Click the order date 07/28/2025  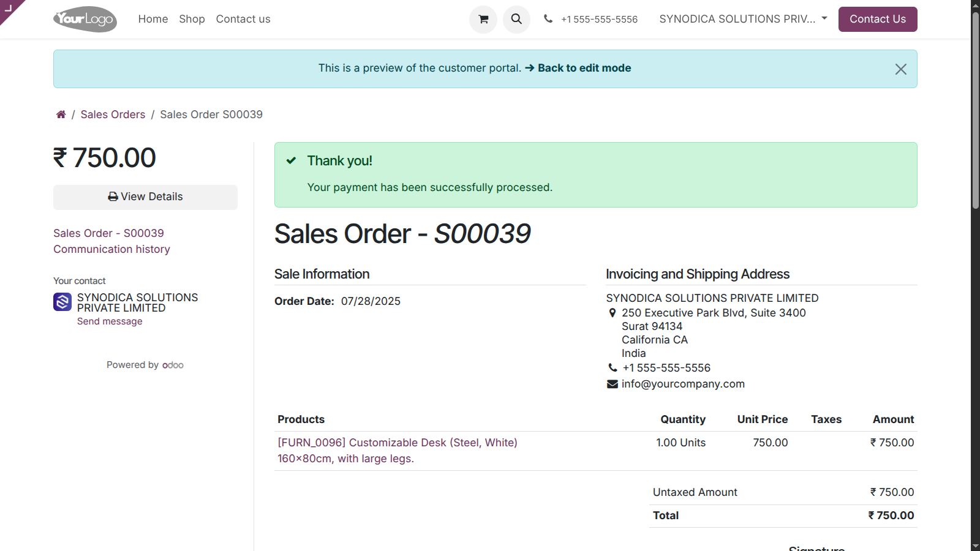coord(371,301)
